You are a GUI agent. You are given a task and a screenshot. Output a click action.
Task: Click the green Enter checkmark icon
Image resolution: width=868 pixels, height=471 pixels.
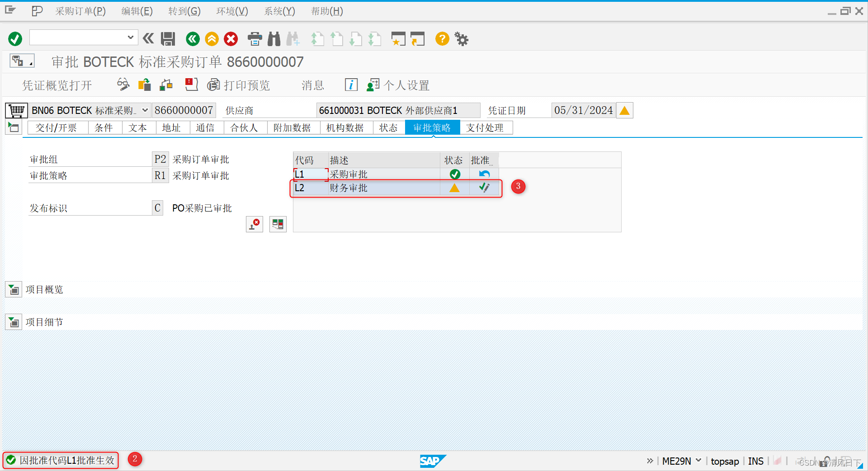click(15, 39)
